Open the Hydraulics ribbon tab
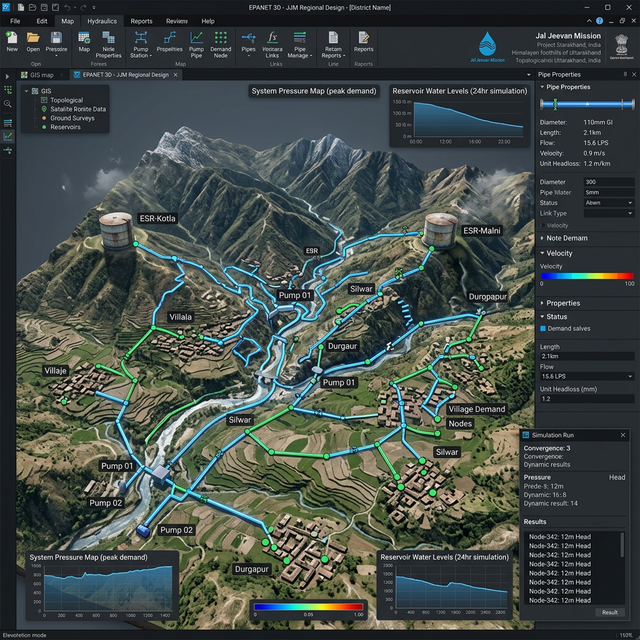Image resolution: width=640 pixels, height=640 pixels. pos(101,20)
